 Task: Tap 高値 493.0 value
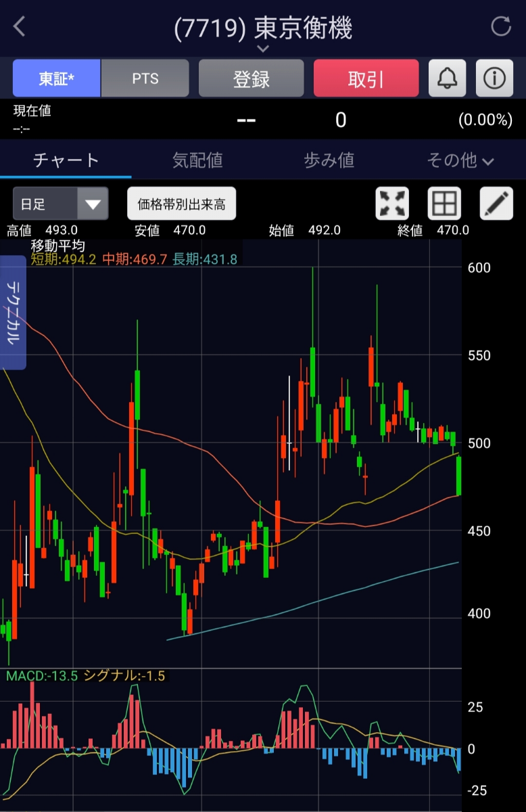click(x=42, y=230)
